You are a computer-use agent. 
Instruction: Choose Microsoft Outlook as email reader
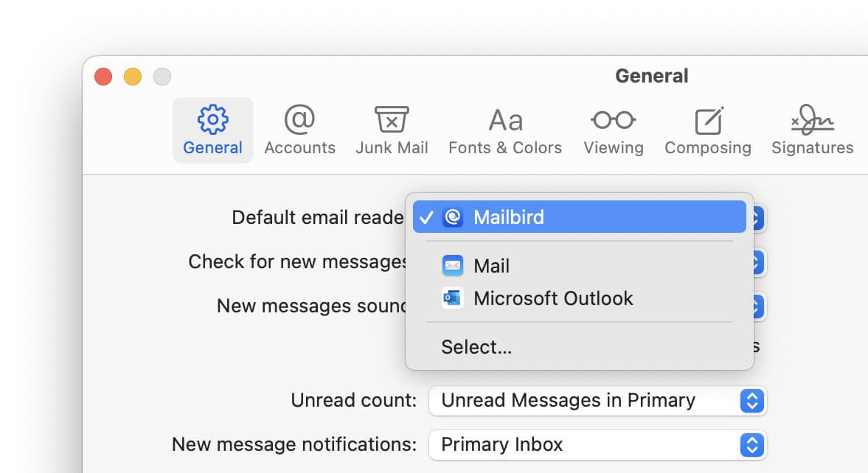(x=579, y=298)
